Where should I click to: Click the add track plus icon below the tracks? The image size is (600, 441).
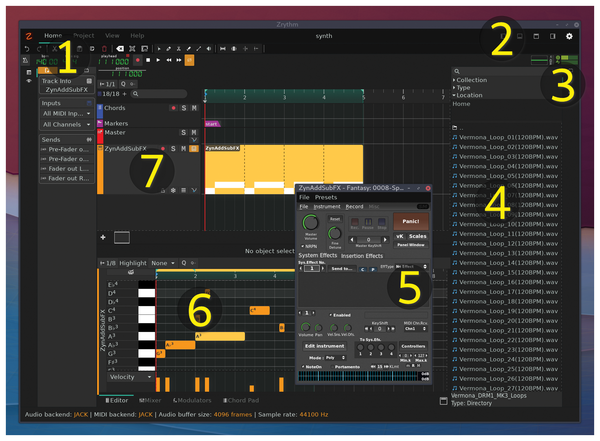103,237
